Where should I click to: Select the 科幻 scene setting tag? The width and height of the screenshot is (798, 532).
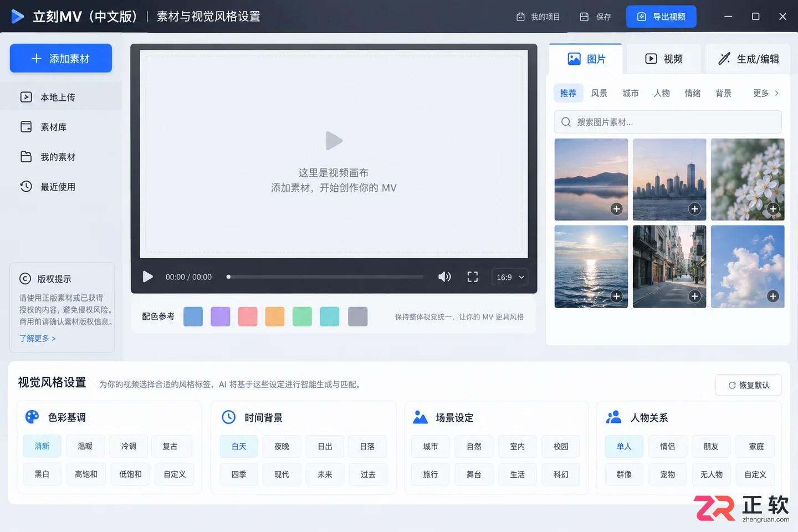click(561, 474)
